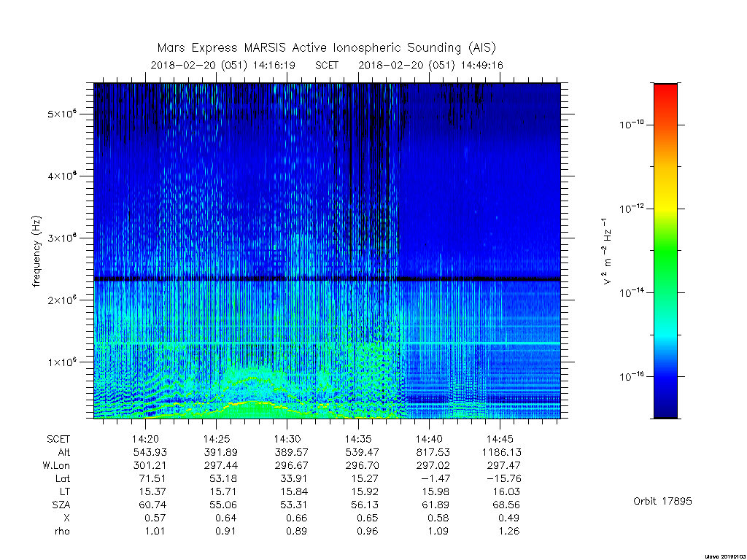Screen dimensions: 747x560
Task: Click the 'frequency (Hz)' axis label
Action: pyautogui.click(x=36, y=252)
